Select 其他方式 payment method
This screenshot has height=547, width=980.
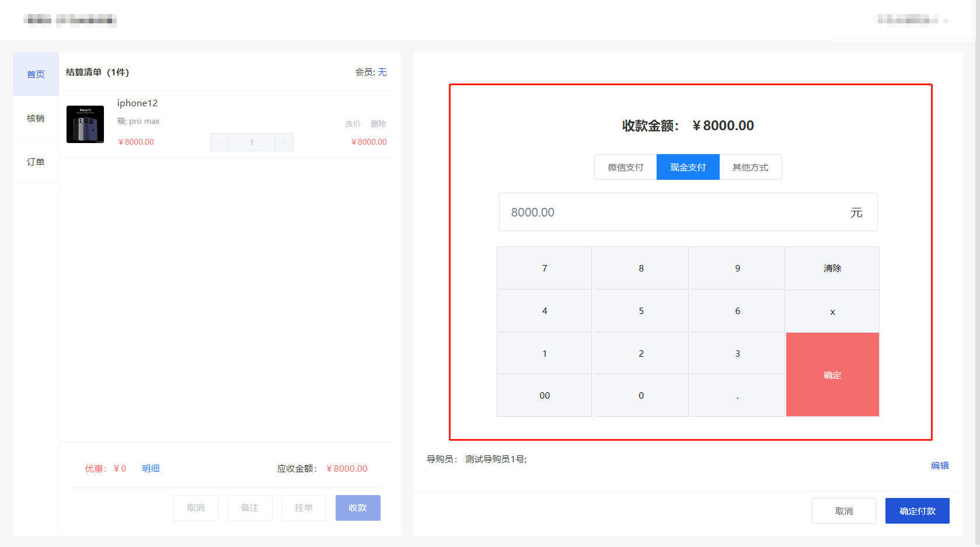click(x=750, y=168)
